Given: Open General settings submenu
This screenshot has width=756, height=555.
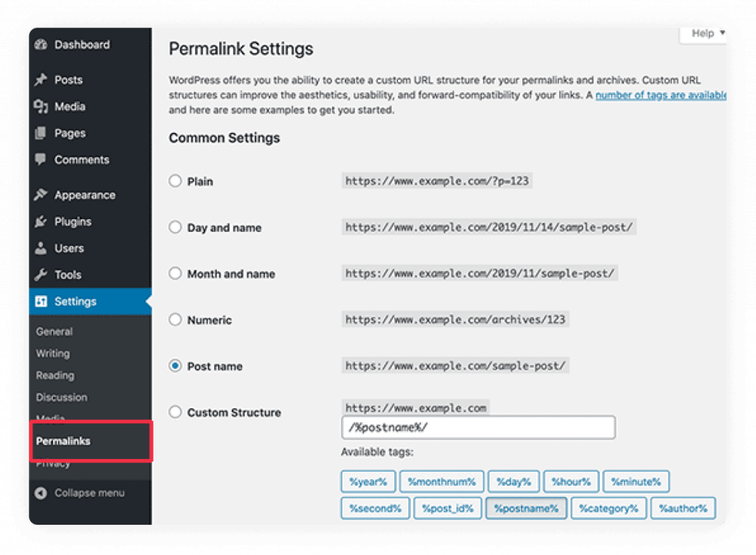Looking at the screenshot, I should coord(55,331).
